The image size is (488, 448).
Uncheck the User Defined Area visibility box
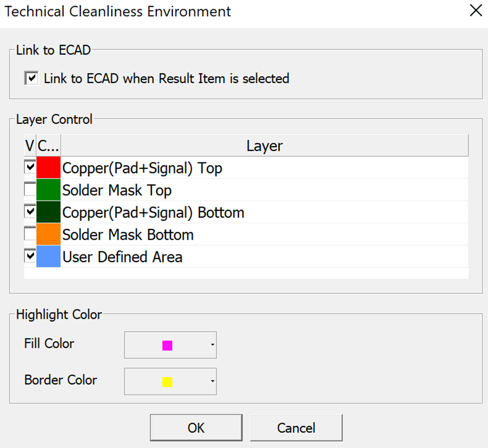coord(30,256)
